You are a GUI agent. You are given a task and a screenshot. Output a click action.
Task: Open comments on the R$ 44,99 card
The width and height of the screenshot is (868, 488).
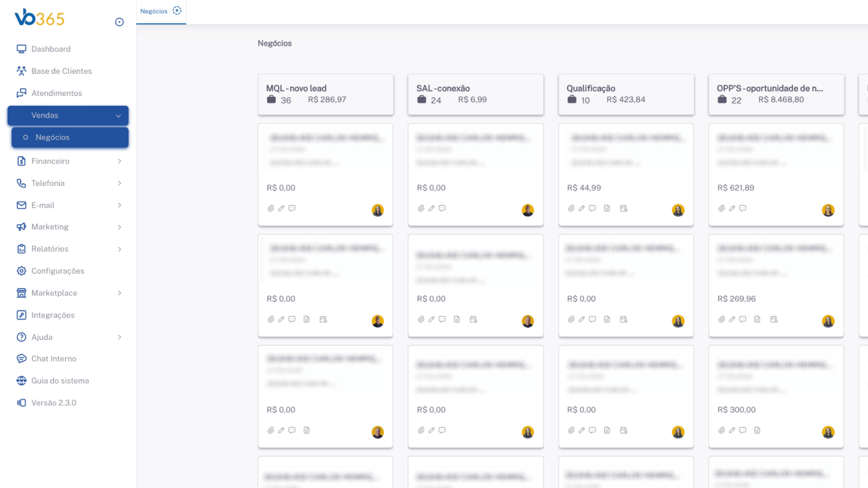[x=592, y=208]
